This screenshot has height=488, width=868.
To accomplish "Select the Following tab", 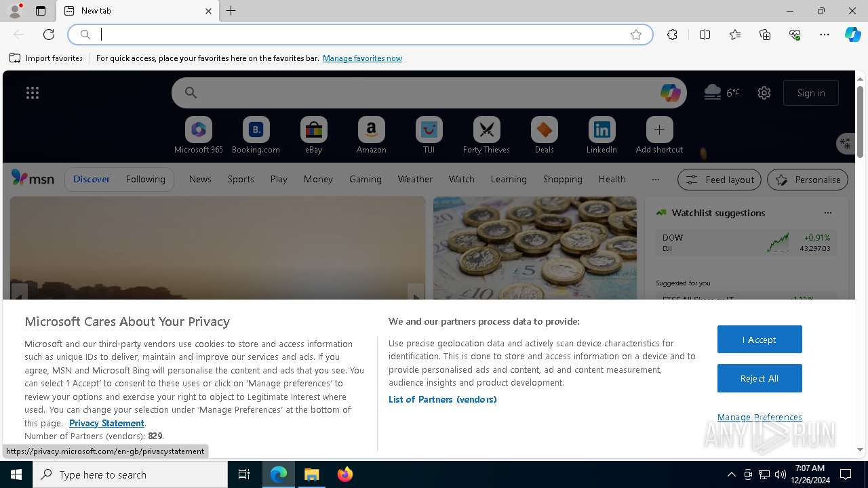I will [x=145, y=179].
